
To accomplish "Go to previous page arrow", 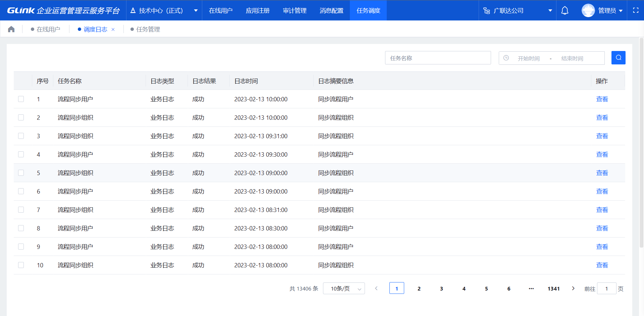I will [x=376, y=288].
